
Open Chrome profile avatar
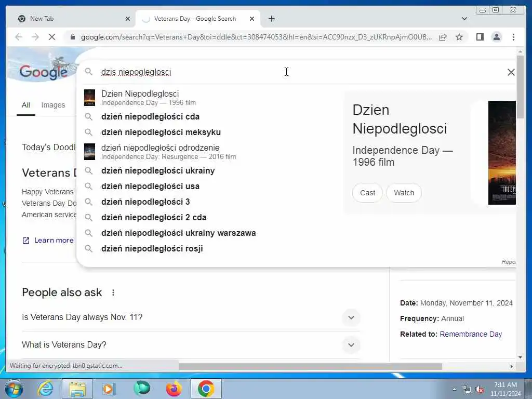pos(496,37)
